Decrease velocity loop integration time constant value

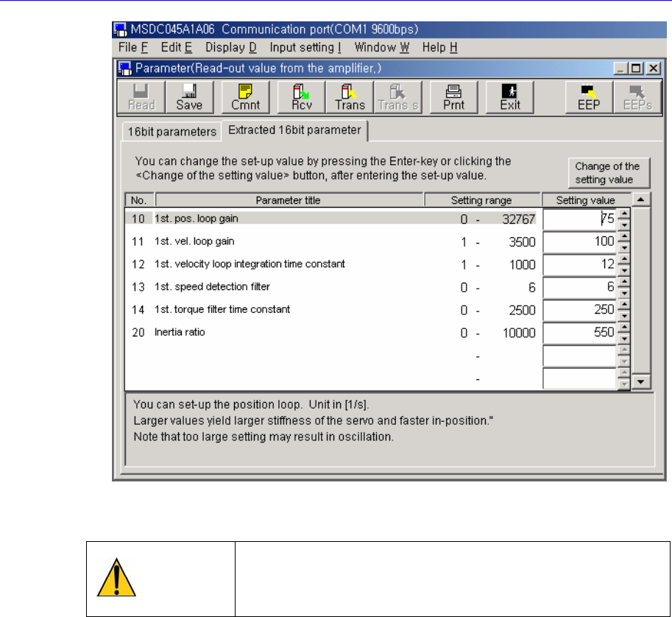(x=624, y=270)
